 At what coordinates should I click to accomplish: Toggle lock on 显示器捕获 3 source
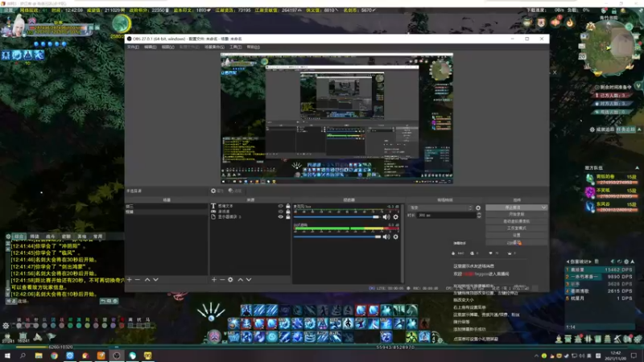(x=288, y=216)
